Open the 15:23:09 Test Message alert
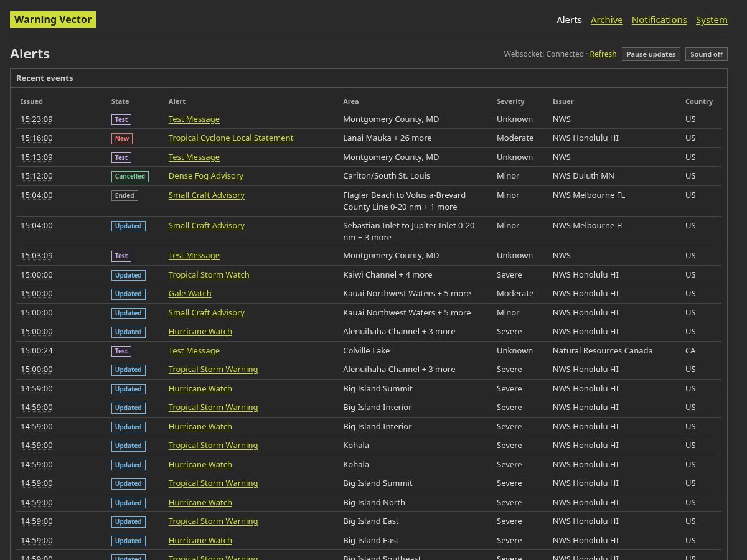Image resolution: width=747 pixels, height=560 pixels. click(194, 119)
